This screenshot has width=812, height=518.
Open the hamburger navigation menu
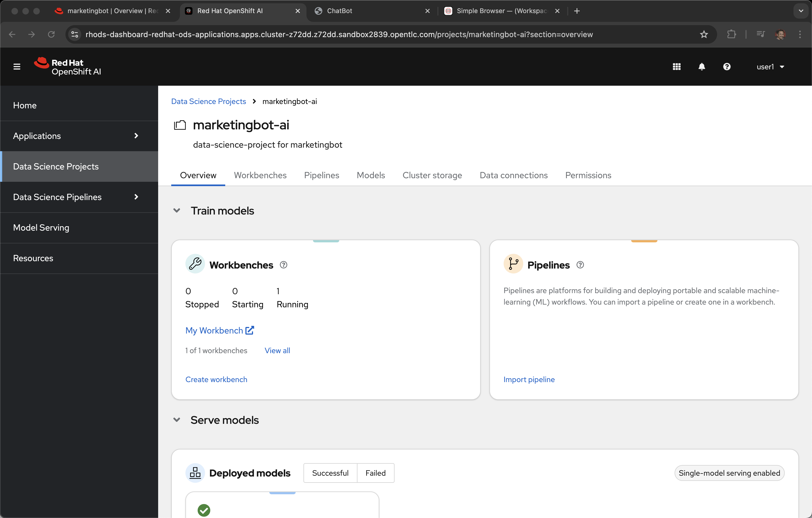pos(17,67)
